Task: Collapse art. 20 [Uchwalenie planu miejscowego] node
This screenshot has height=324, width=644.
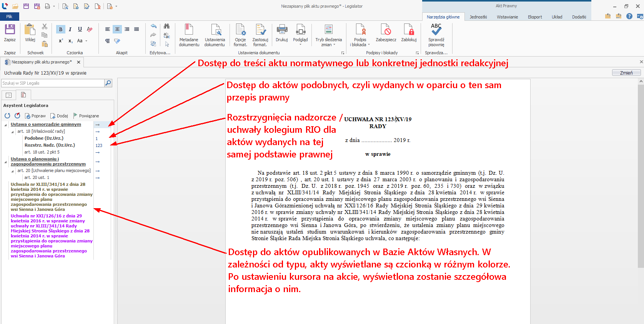Action: click(x=12, y=171)
